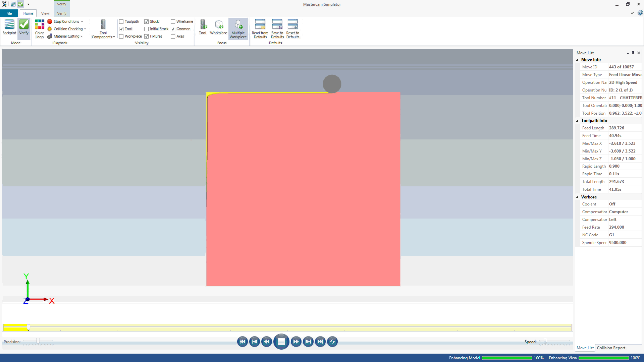Screen dimensions: 644x362
Task: Click the Speed slider handle
Action: [545, 341]
